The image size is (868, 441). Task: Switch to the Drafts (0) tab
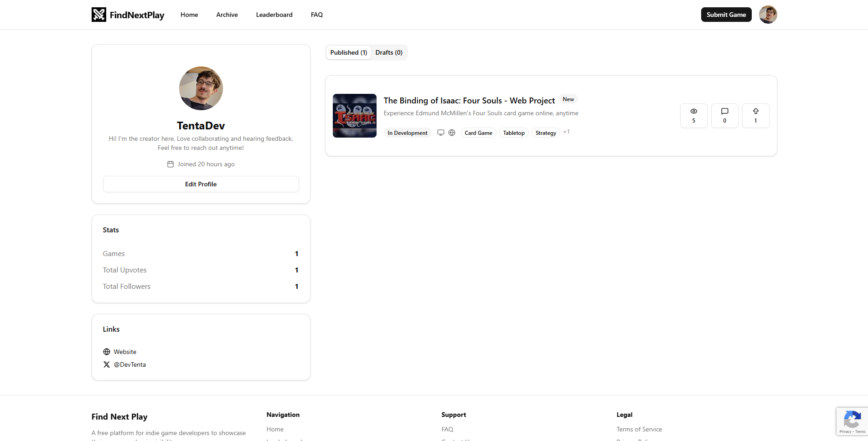coord(389,52)
